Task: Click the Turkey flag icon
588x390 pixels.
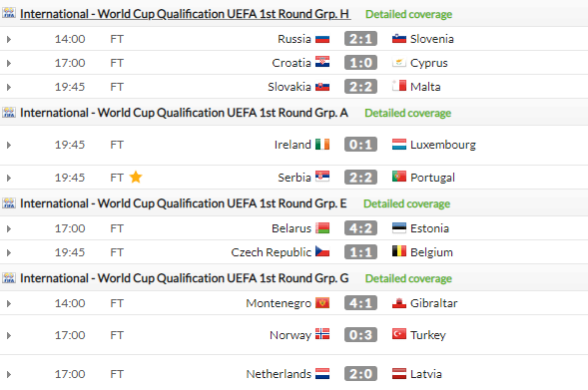Action: point(399,334)
